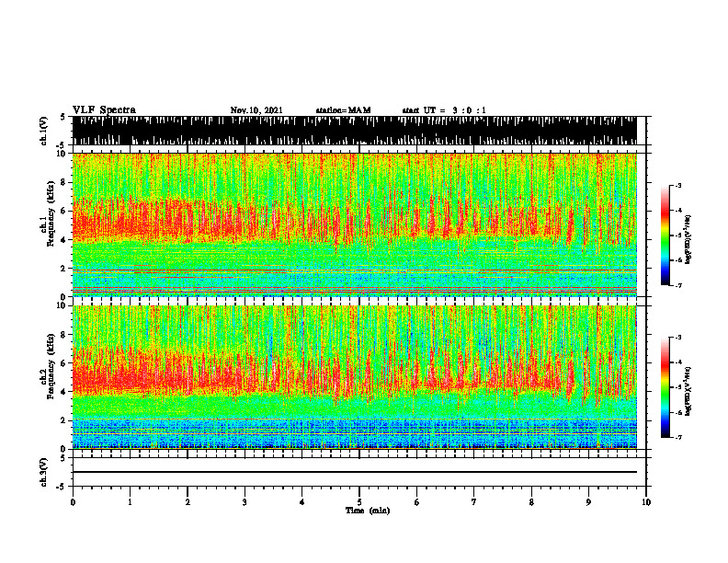
Task: Click the ch.2 frequency tick label "4"
Action: pos(63,392)
